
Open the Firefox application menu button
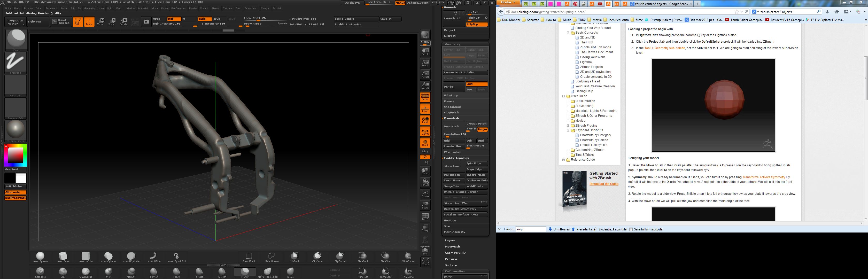click(508, 2)
